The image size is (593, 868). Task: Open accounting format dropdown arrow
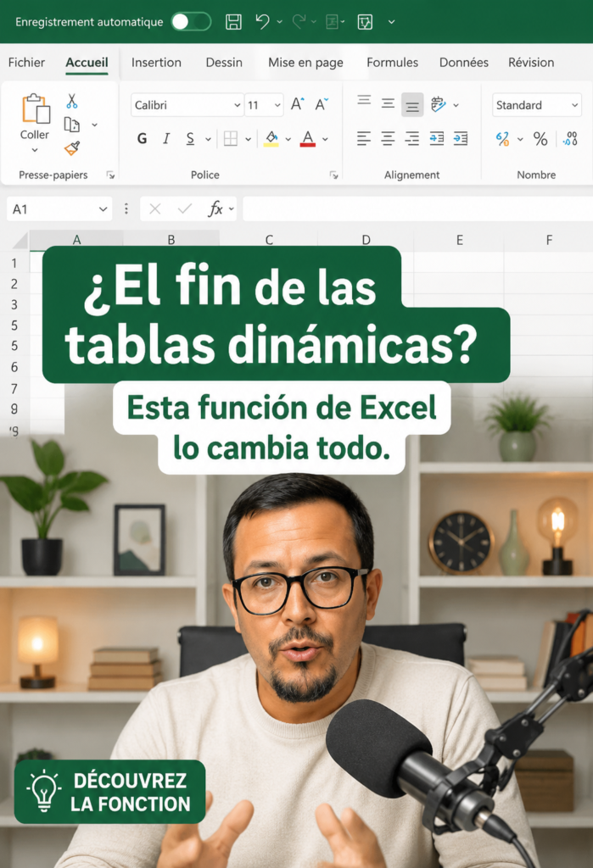click(520, 139)
